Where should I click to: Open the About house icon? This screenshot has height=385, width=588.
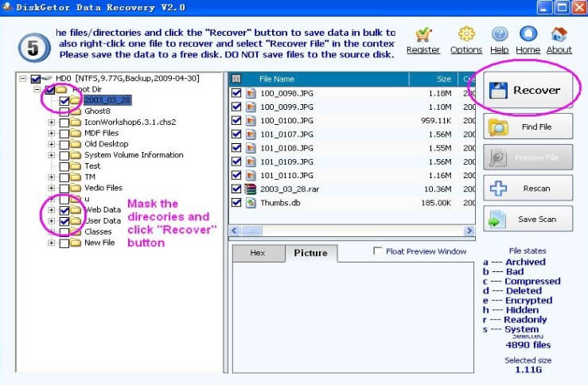click(x=559, y=34)
